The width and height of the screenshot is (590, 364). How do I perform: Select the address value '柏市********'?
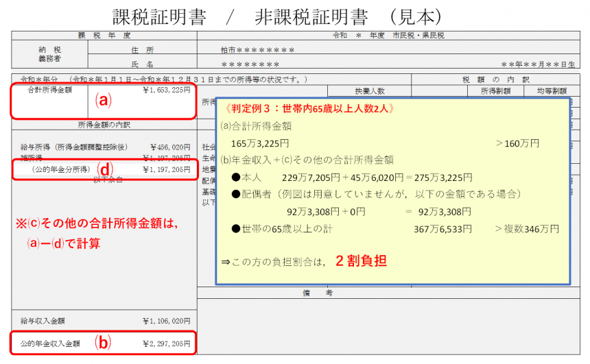258,50
